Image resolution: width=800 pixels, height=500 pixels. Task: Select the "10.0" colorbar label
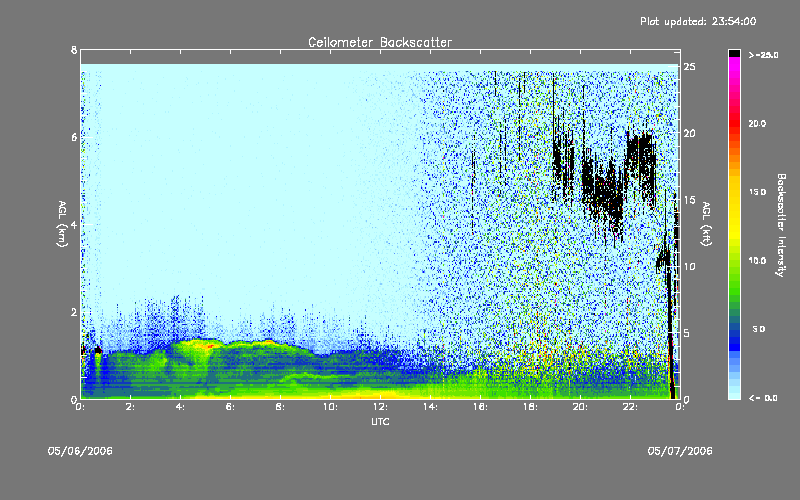click(x=757, y=260)
